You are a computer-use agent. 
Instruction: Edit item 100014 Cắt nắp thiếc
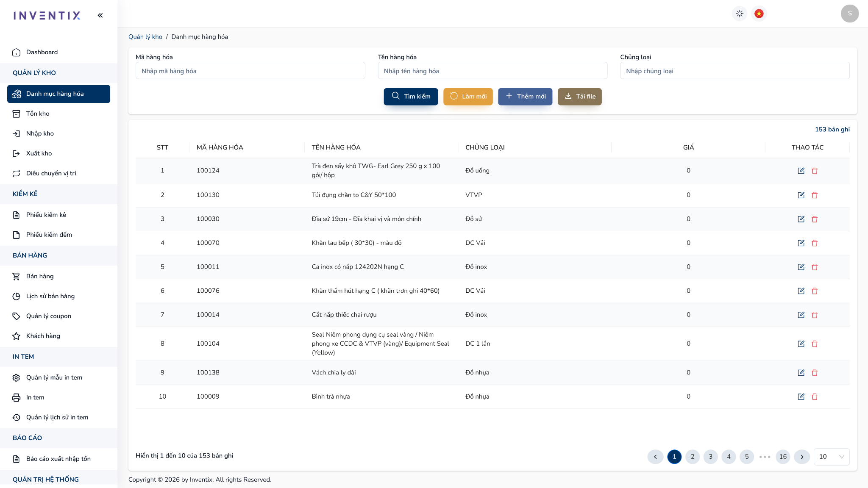coord(801,315)
